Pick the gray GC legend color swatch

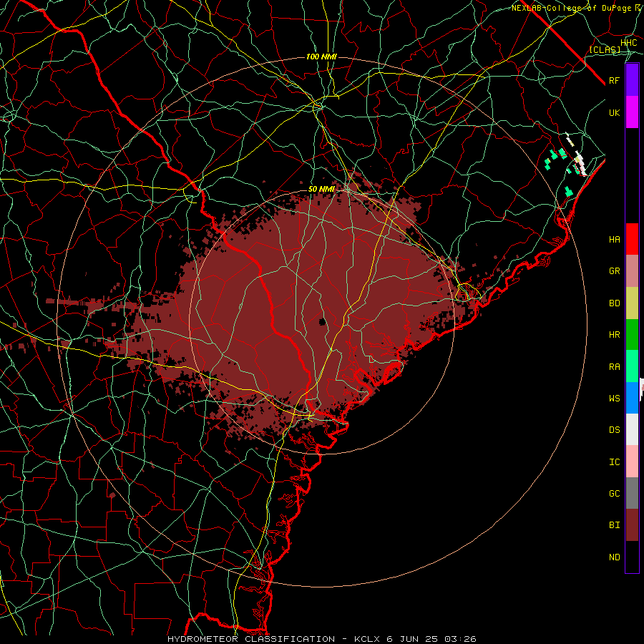632,493
